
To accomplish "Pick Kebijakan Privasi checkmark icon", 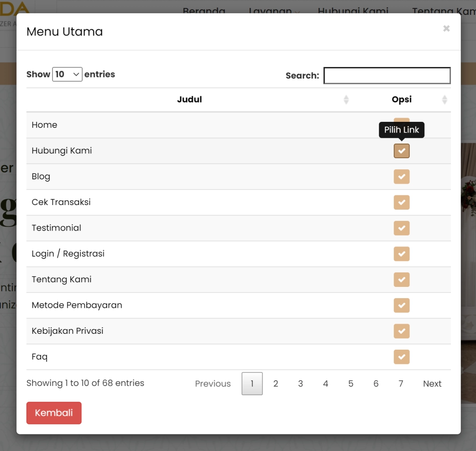I will pyautogui.click(x=402, y=331).
